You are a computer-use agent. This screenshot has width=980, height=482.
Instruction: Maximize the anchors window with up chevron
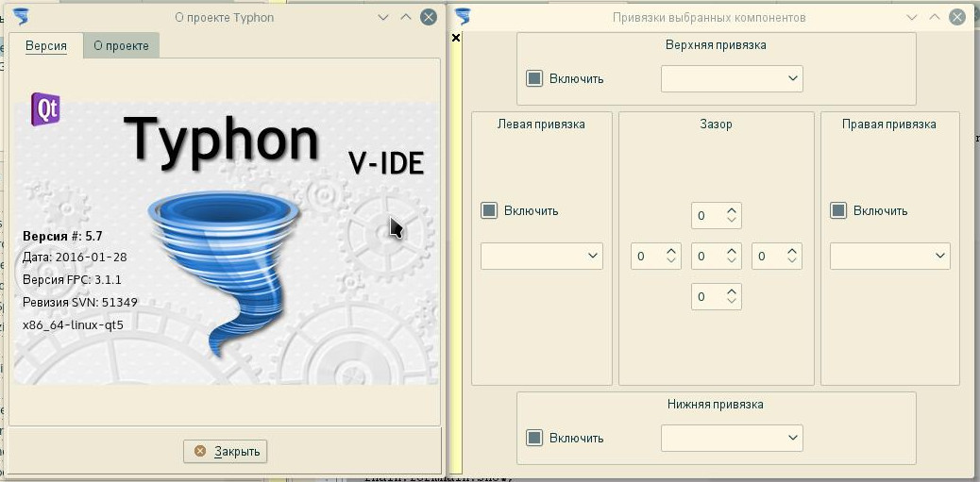pos(935,17)
